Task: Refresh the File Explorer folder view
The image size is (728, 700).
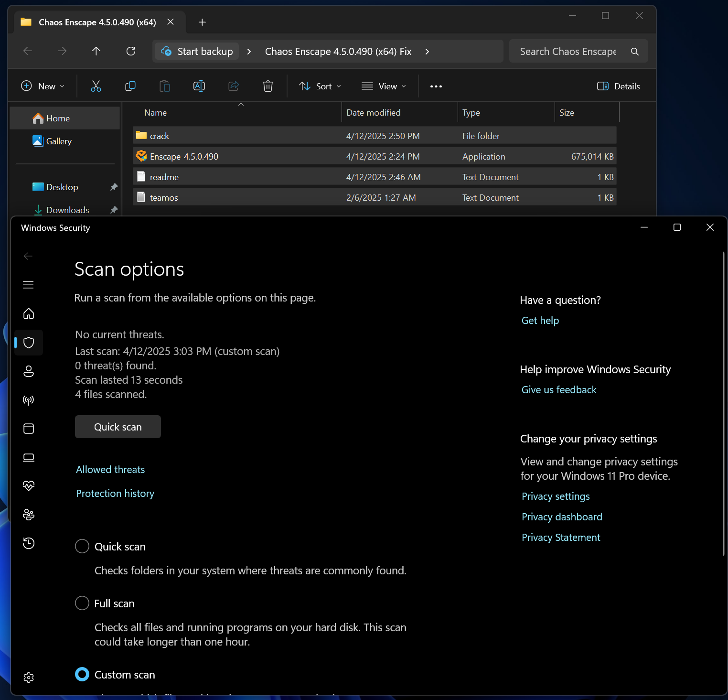Action: click(131, 51)
